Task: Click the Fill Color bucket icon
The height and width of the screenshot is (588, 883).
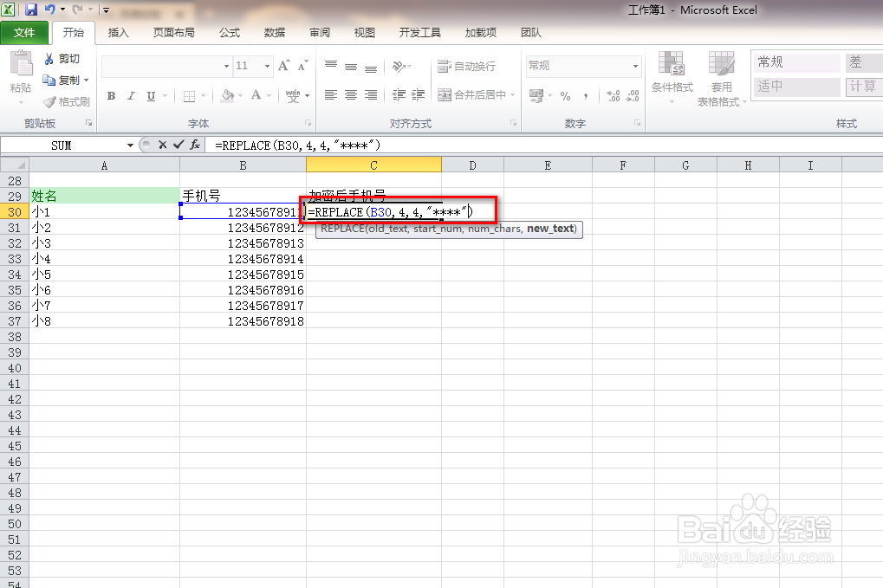Action: tap(228, 95)
